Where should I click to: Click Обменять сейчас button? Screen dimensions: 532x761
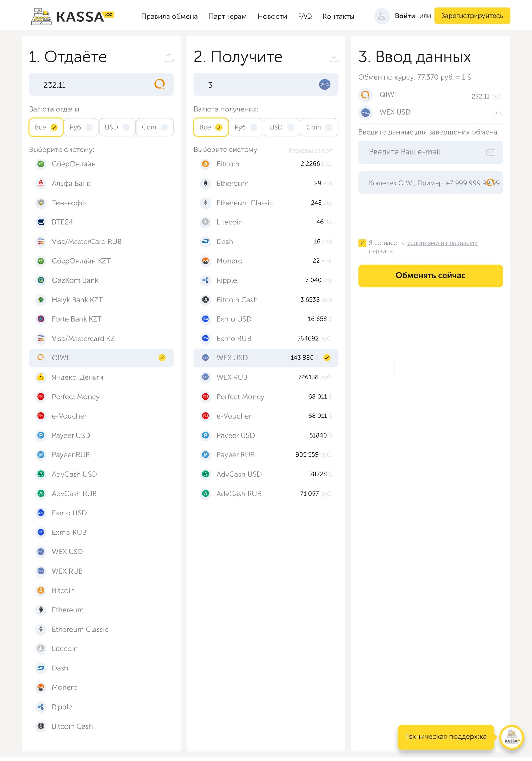[431, 276]
